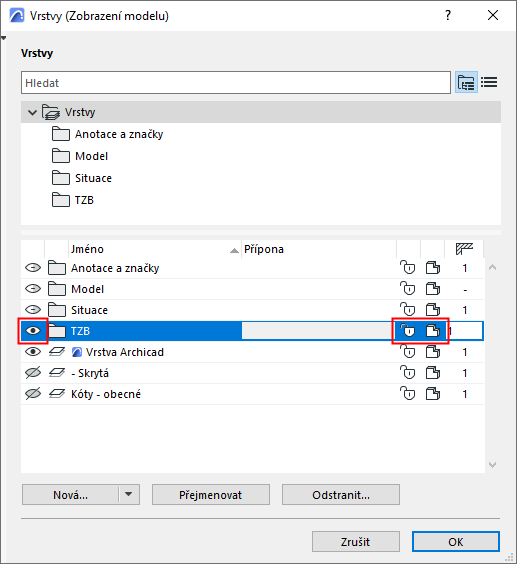The height and width of the screenshot is (564, 517).
Task: Select the Situace row in layer list
Action: click(253, 310)
